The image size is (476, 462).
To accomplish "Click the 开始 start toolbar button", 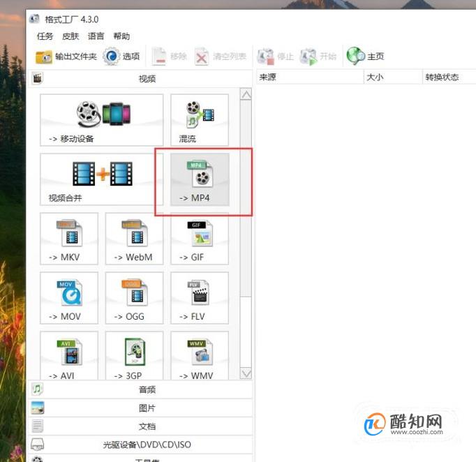I will (318, 57).
